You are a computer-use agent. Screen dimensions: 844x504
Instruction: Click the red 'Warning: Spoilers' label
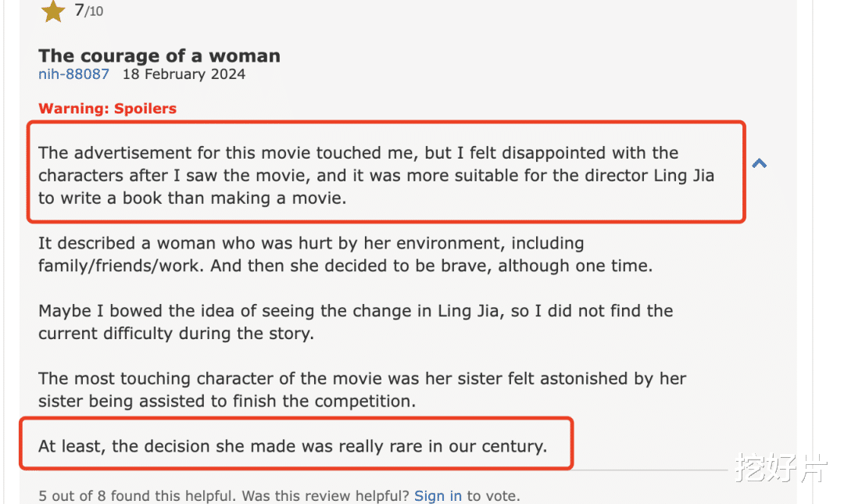tap(108, 109)
